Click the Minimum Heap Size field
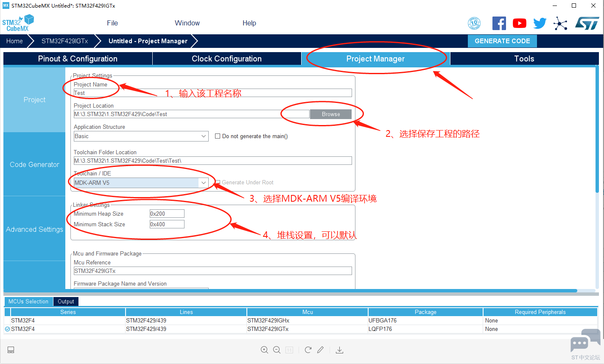The height and width of the screenshot is (364, 604). [167, 214]
